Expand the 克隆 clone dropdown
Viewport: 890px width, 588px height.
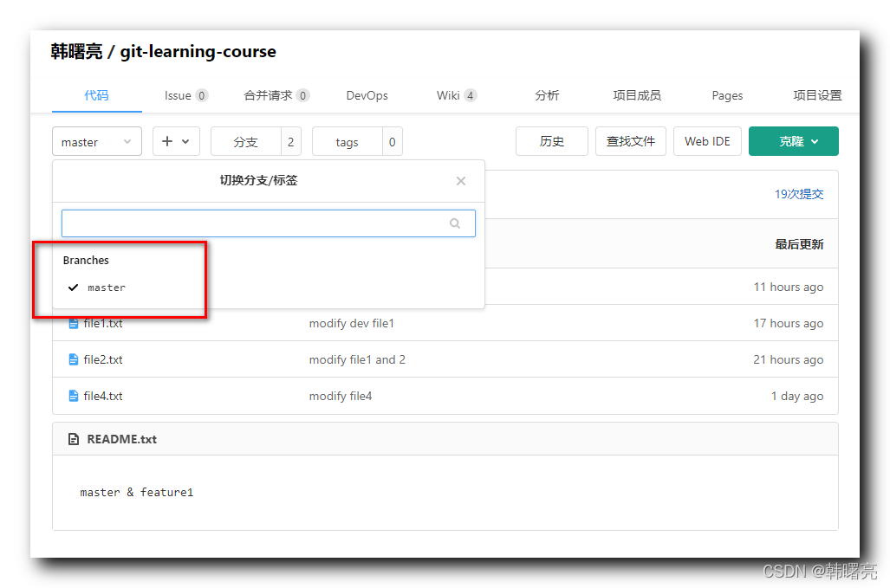pyautogui.click(x=794, y=141)
